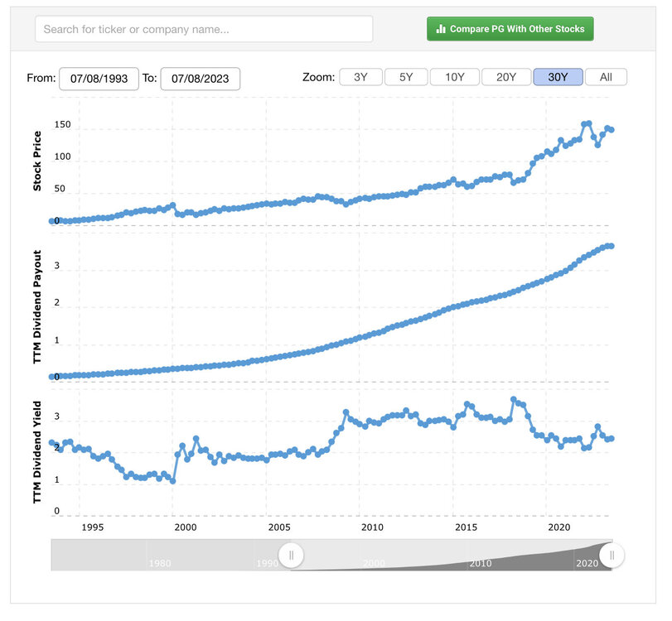Click the TTM Dividend Payout axis title
Screen dimensions: 672x621
(x=37, y=306)
